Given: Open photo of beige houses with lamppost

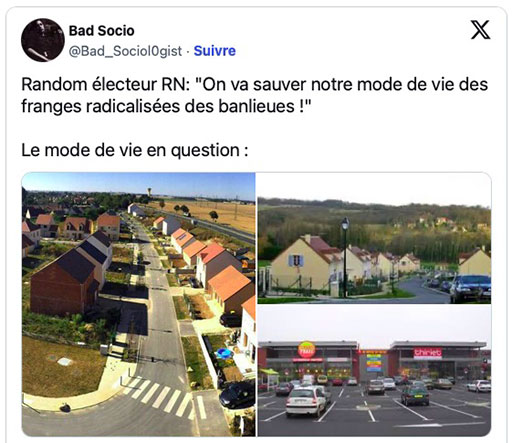Looking at the screenshot, I should click(374, 238).
